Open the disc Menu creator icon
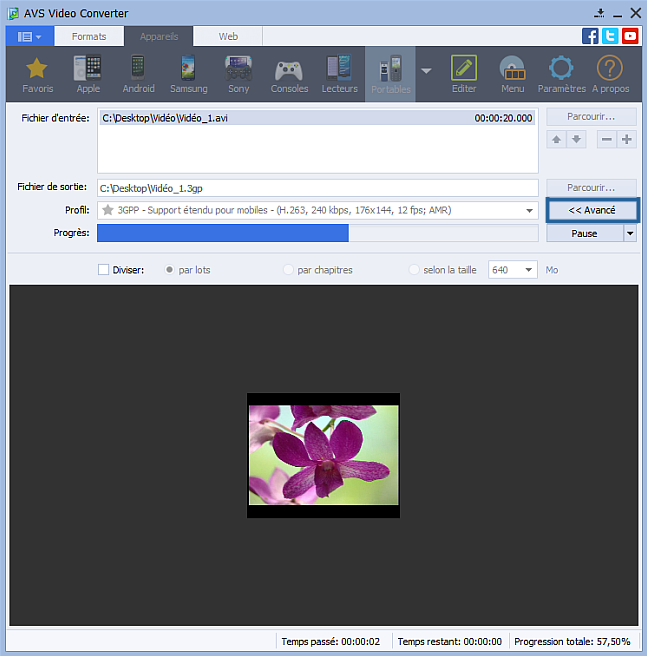647x656 pixels. tap(513, 74)
